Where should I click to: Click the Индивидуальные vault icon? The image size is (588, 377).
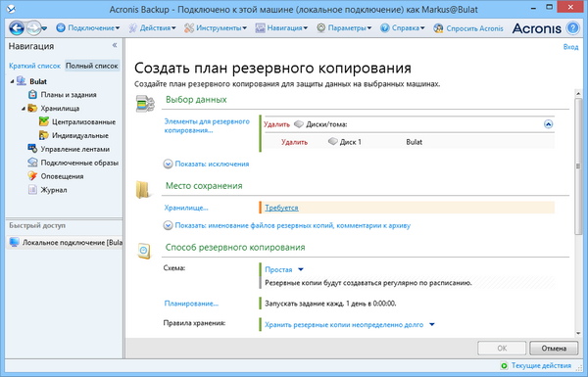(x=44, y=135)
